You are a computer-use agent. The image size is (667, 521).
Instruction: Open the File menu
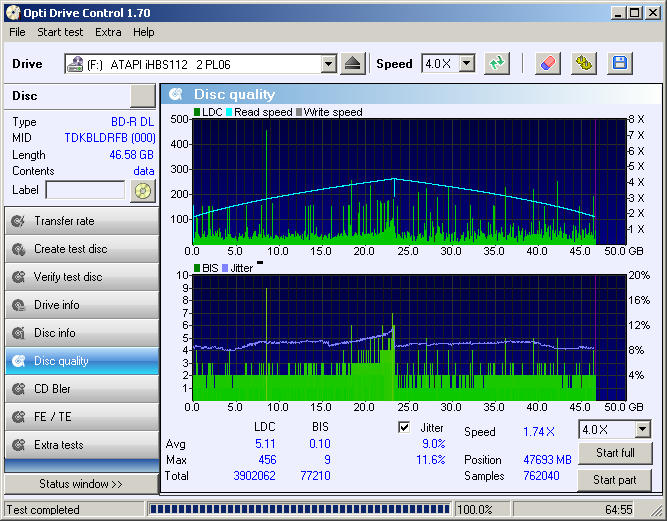17,32
